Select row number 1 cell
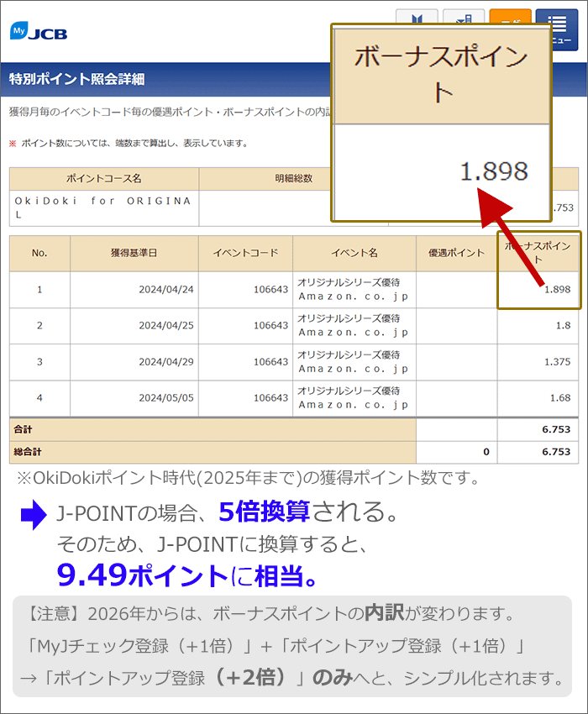Image resolution: width=588 pixels, height=714 pixels. [39, 290]
